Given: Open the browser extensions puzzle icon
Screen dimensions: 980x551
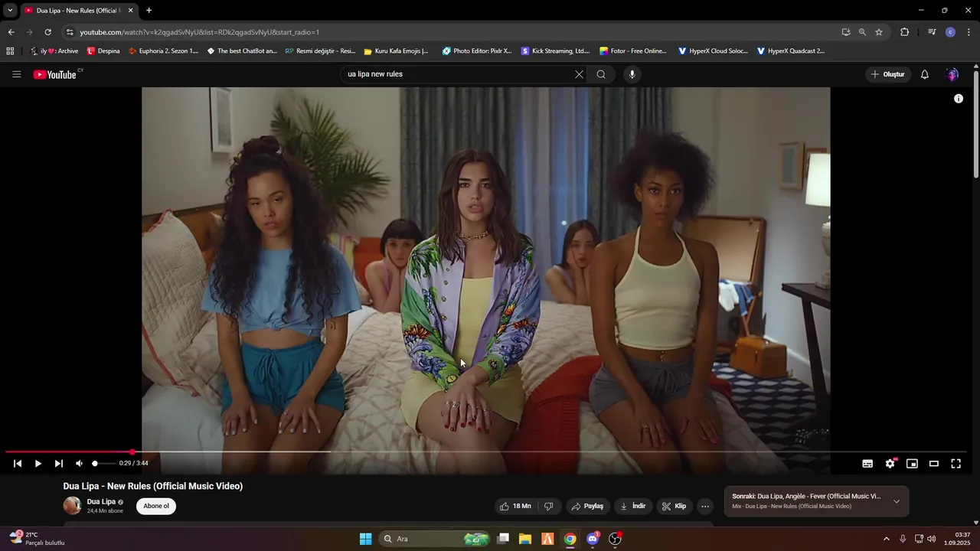Looking at the screenshot, I should pyautogui.click(x=904, y=32).
